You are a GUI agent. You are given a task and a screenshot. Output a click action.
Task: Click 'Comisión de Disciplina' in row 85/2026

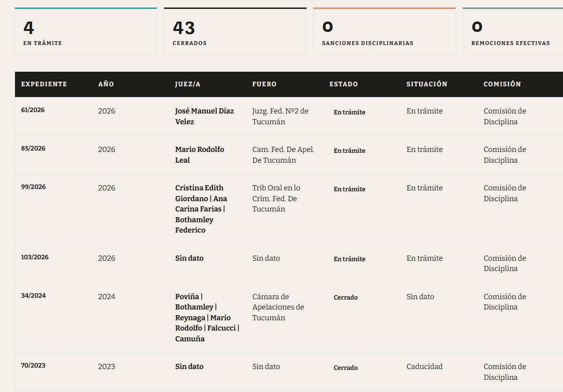[x=505, y=155]
